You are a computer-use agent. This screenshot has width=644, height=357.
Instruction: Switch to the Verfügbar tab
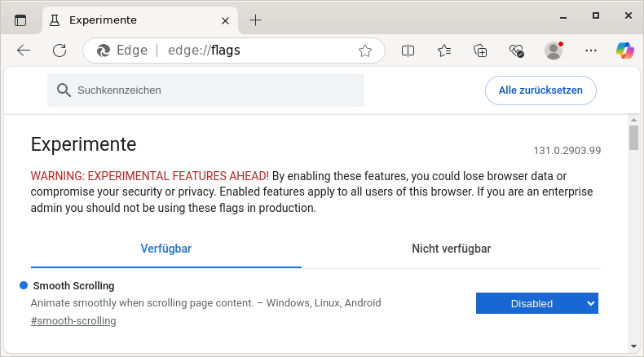(165, 249)
